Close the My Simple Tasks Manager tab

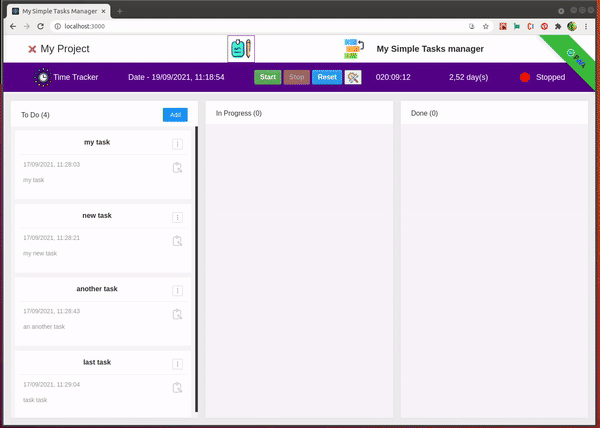pyautogui.click(x=103, y=11)
